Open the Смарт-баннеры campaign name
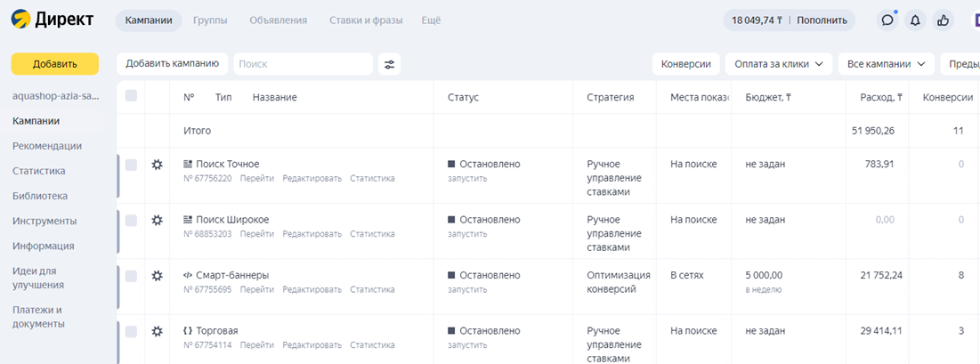The image size is (980, 364). [232, 275]
